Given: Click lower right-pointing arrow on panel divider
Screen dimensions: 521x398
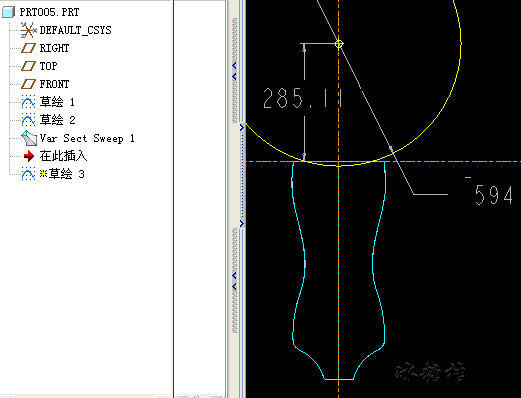Looking at the screenshot, I should [242, 224].
